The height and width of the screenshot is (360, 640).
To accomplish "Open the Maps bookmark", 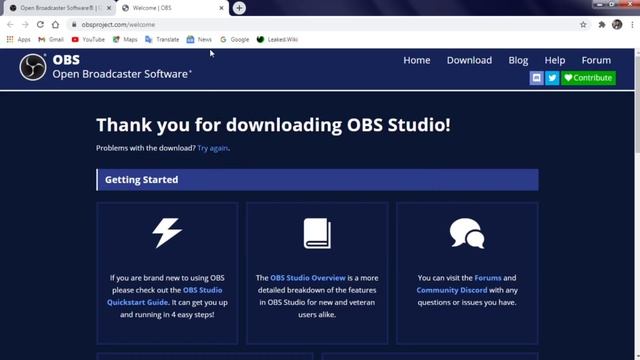I will tap(125, 40).
